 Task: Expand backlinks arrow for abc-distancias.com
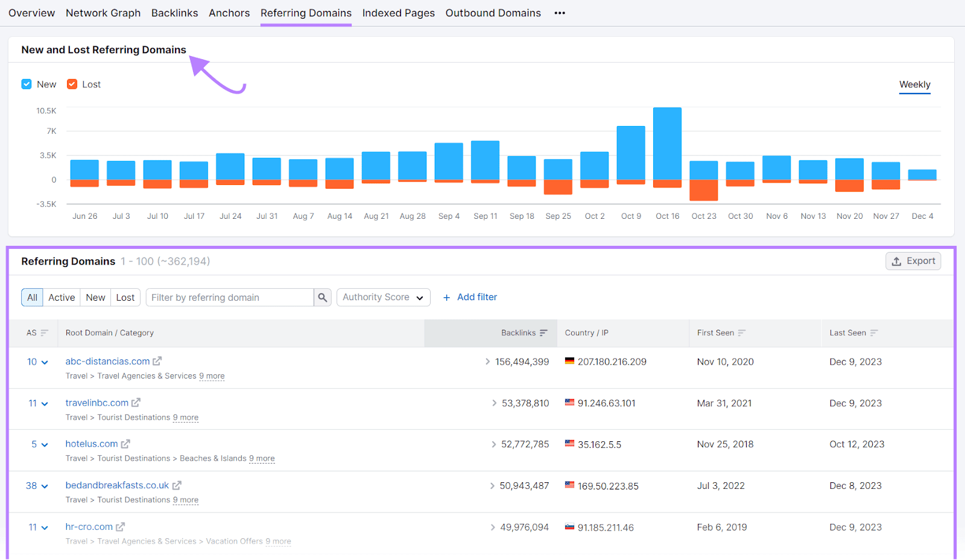pyautogui.click(x=487, y=362)
